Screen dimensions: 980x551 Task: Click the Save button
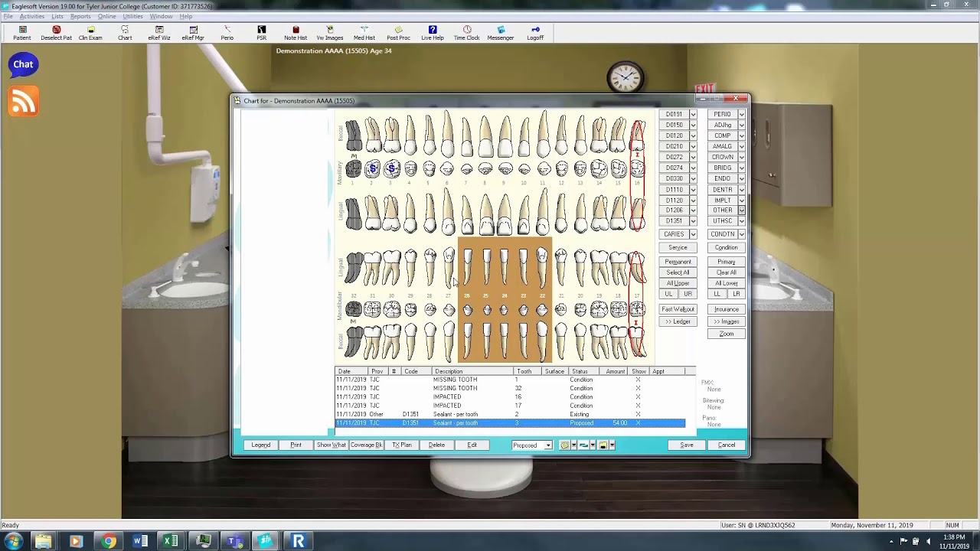coord(687,445)
